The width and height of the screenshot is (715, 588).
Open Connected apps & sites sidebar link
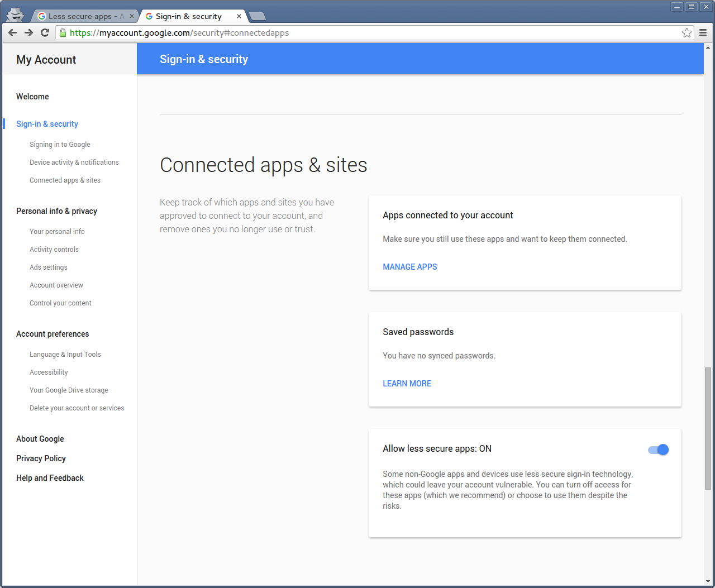(65, 180)
